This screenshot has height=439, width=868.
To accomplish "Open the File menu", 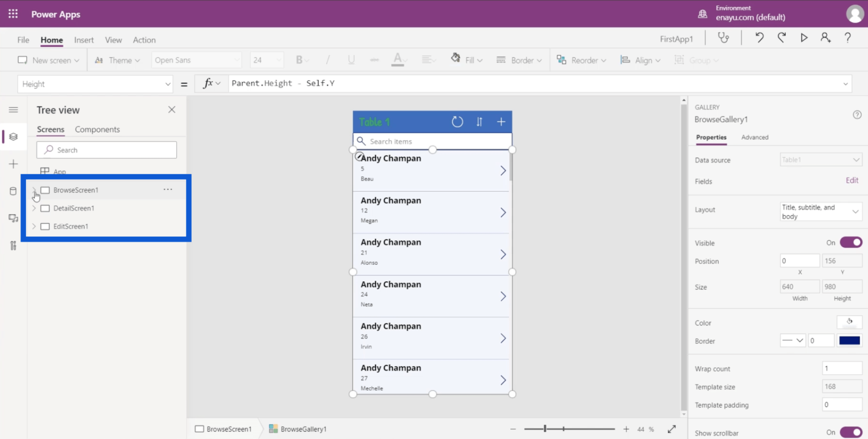I will coord(23,40).
